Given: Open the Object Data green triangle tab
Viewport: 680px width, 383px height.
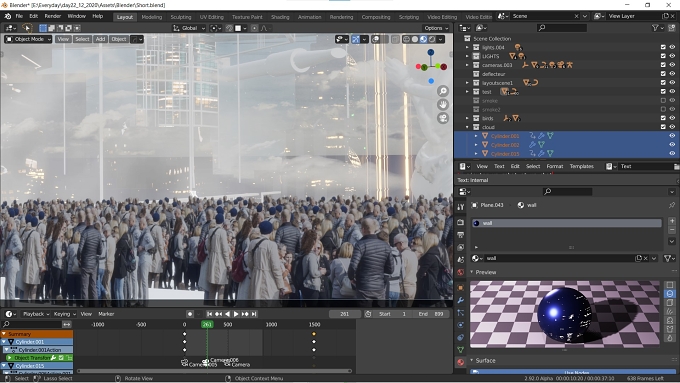Looking at the screenshot, I should [461, 350].
